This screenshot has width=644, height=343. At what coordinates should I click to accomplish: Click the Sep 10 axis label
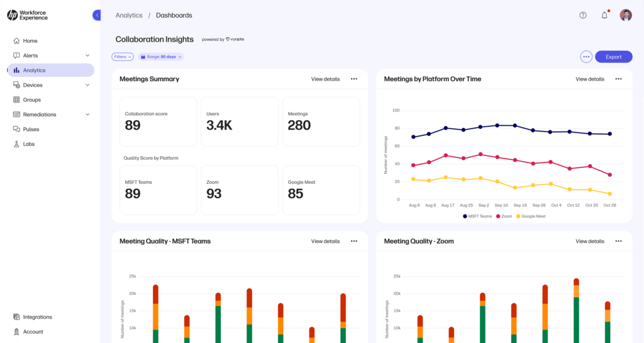click(x=501, y=205)
